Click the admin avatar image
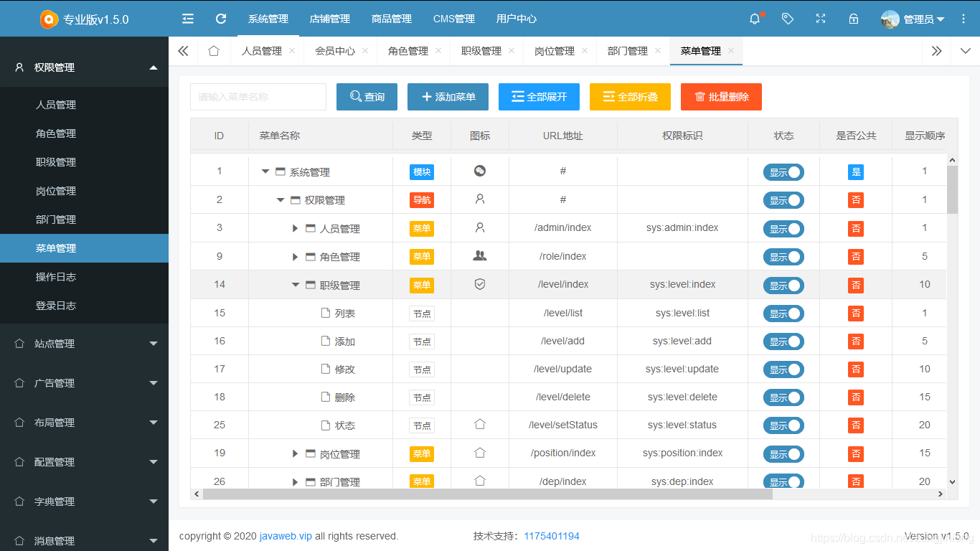This screenshot has width=980, height=551. click(x=890, y=19)
